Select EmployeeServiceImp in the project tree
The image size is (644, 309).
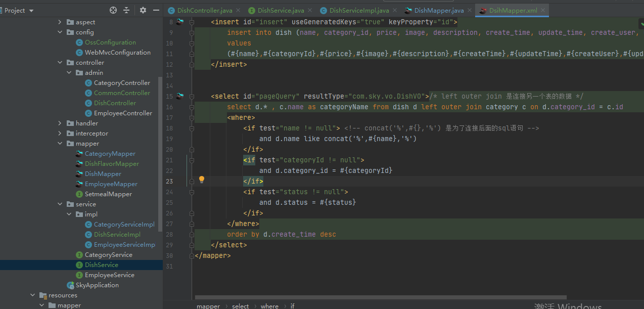pos(124,245)
